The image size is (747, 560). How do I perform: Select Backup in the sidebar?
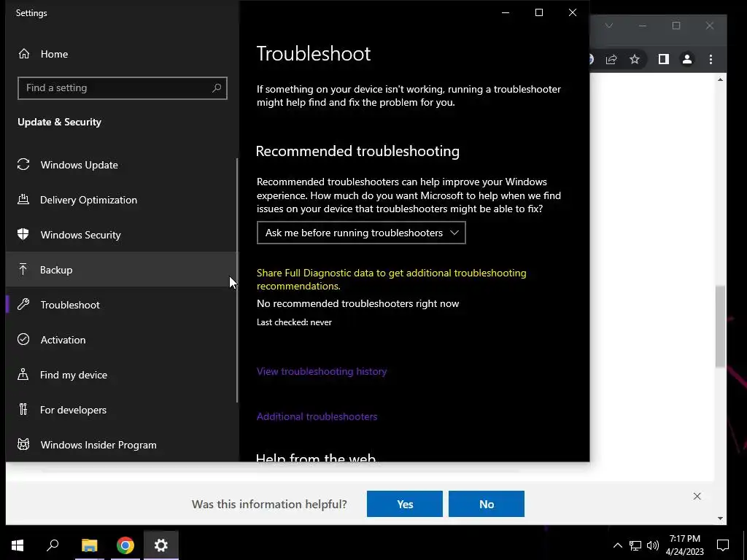tap(122, 270)
